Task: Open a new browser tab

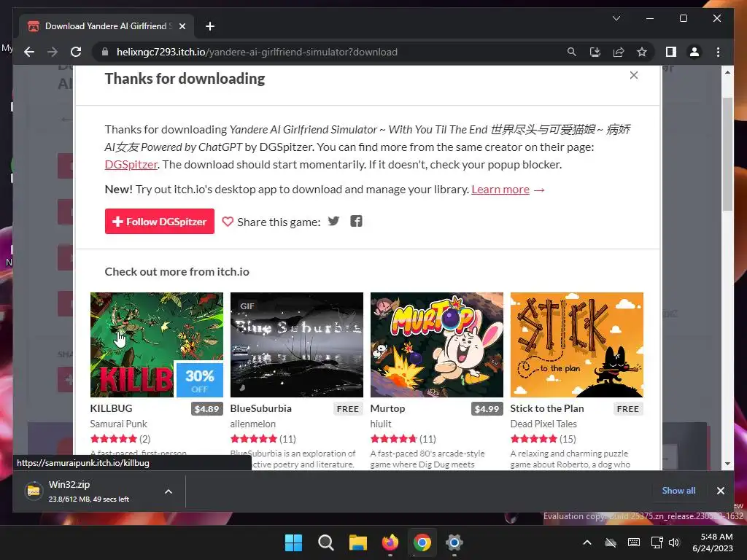Action: [x=210, y=26]
